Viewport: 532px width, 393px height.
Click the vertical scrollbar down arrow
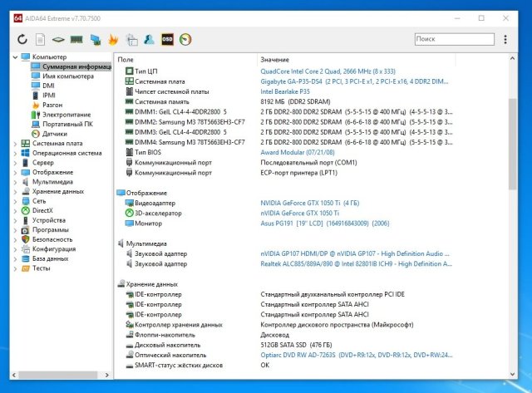[512, 375]
